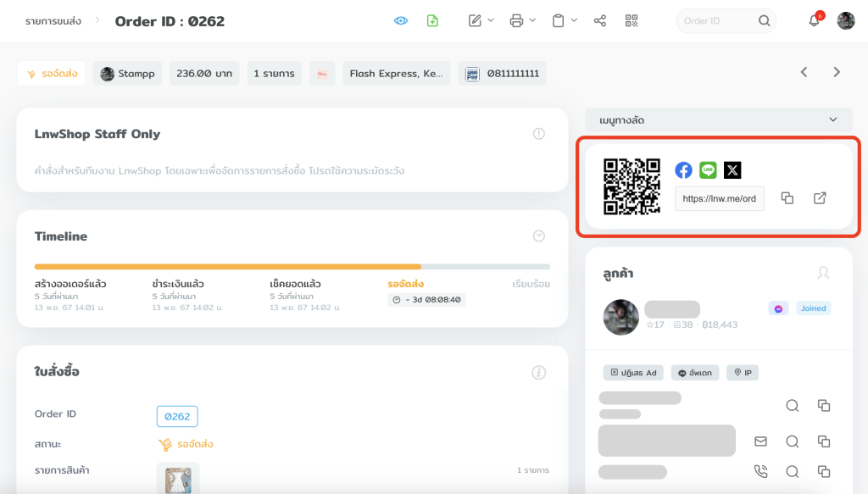Open the QR code toolbar icon
This screenshot has height=494, width=868.
pos(632,20)
